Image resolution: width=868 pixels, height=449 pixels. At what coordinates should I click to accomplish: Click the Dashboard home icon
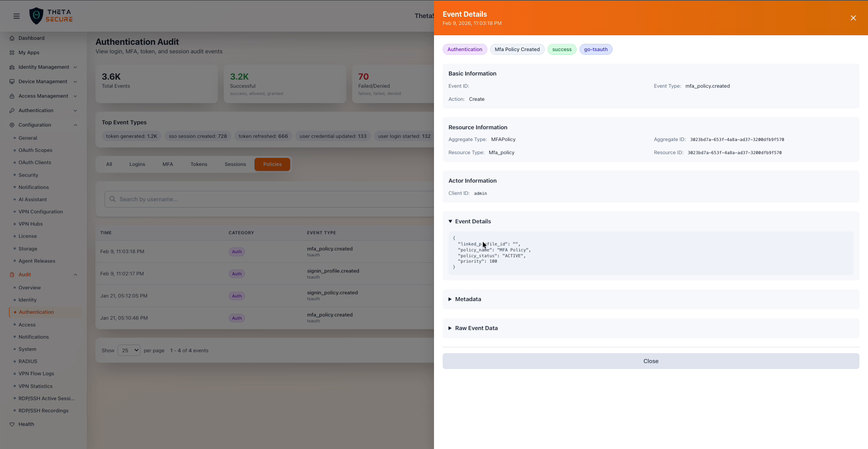(x=12, y=38)
